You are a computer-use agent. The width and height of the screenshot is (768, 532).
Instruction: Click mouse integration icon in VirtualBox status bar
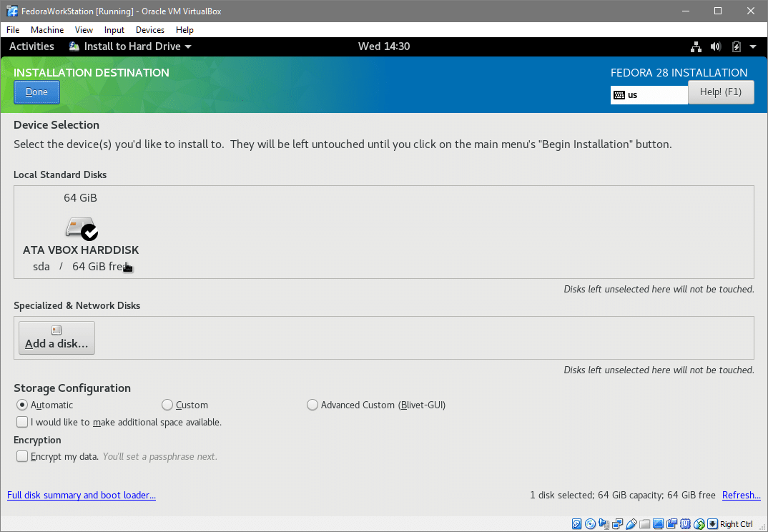pos(699,523)
